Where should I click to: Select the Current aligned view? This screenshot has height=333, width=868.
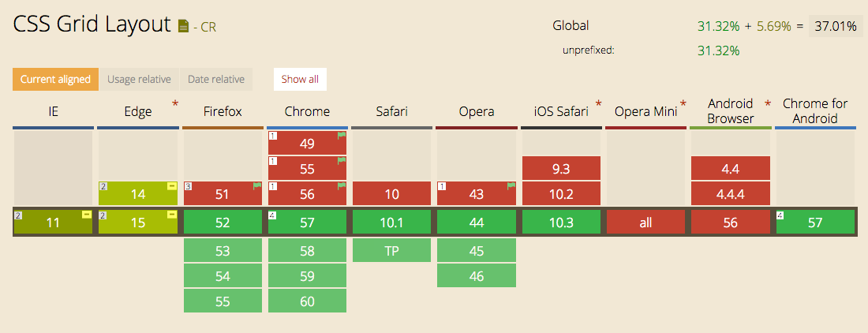55,79
